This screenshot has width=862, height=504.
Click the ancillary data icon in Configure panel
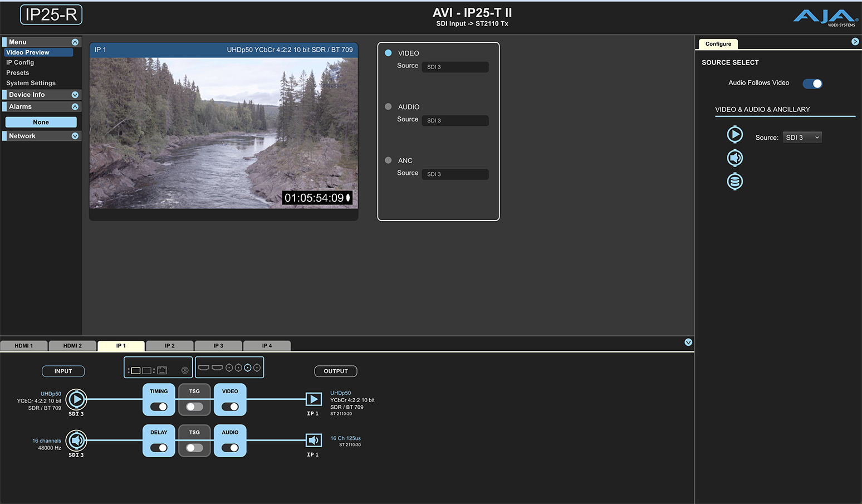[x=734, y=182]
